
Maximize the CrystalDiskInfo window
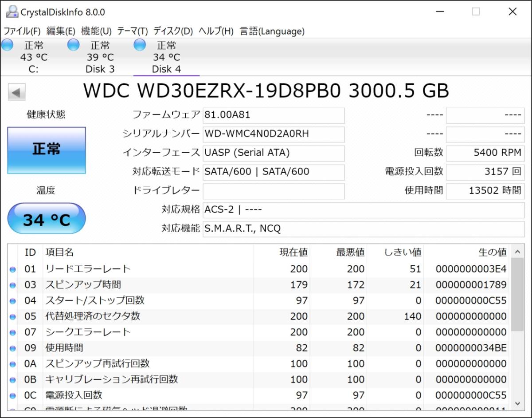tap(476, 12)
